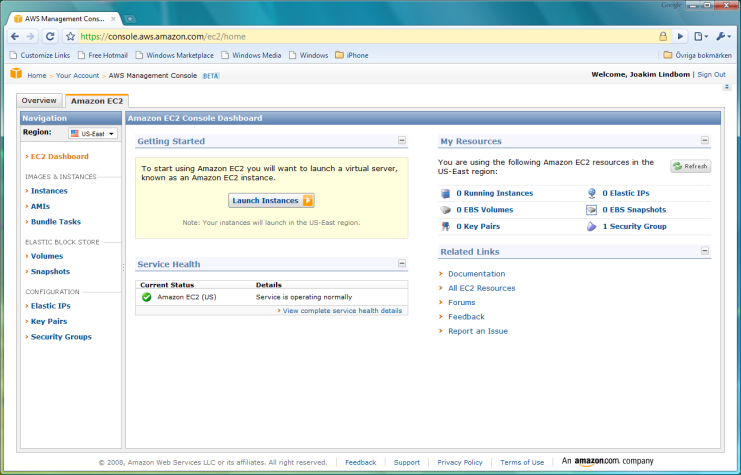Select the Amazon EC2 tab
Screen dimensions: 741x475
(97, 101)
